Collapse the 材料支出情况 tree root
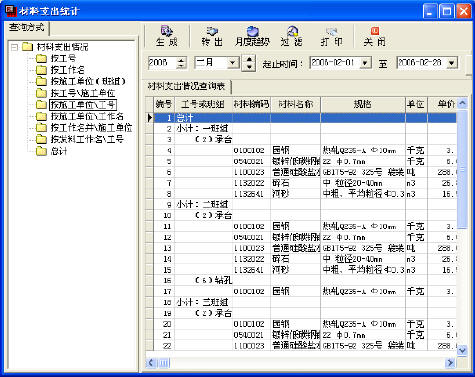The image size is (475, 377). coord(14,47)
